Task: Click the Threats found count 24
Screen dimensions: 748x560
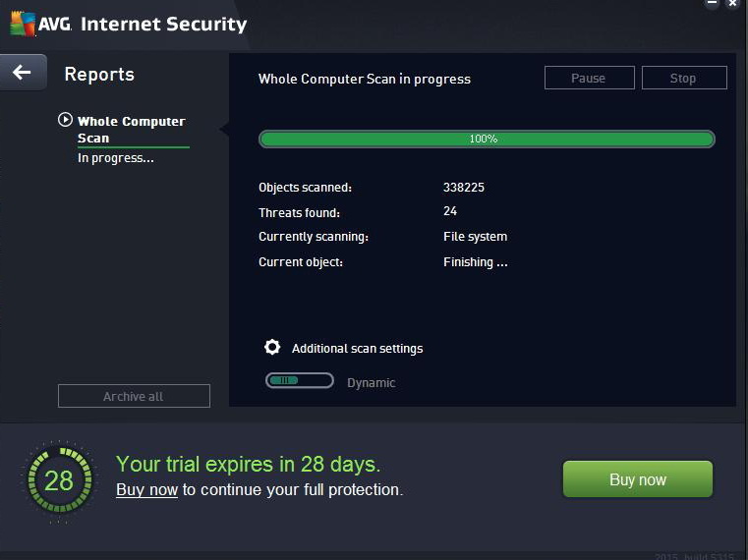Action: [x=450, y=211]
